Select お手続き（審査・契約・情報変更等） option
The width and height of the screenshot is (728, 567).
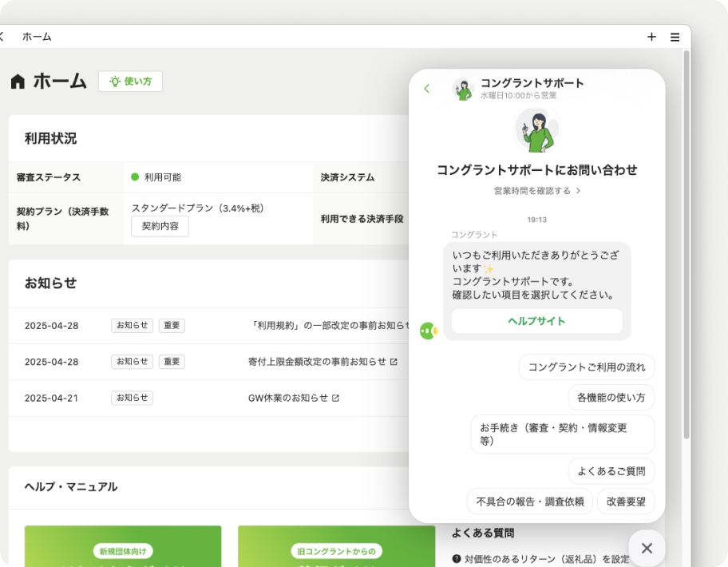[562, 434]
